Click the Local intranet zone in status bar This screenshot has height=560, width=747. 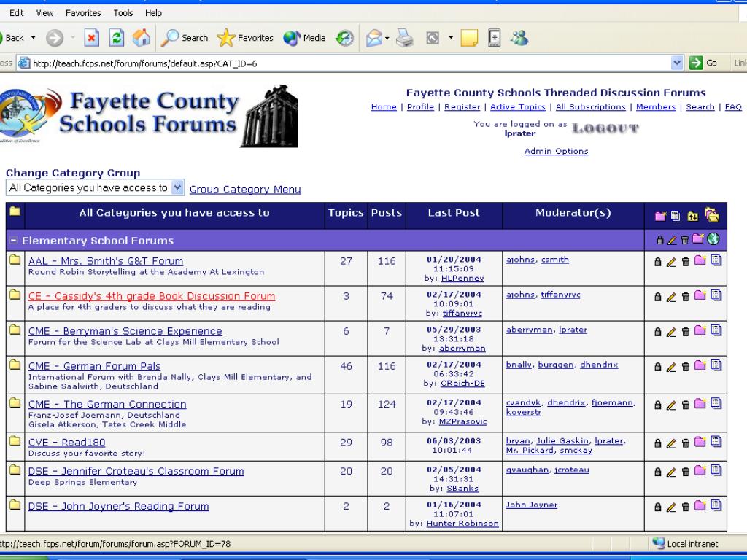(x=685, y=543)
